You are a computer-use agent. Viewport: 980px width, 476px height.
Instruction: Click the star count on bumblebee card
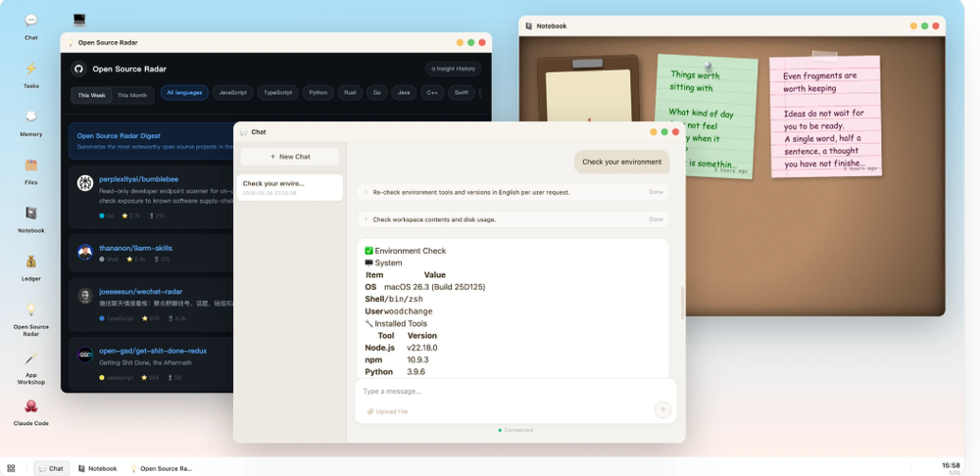tap(130, 215)
